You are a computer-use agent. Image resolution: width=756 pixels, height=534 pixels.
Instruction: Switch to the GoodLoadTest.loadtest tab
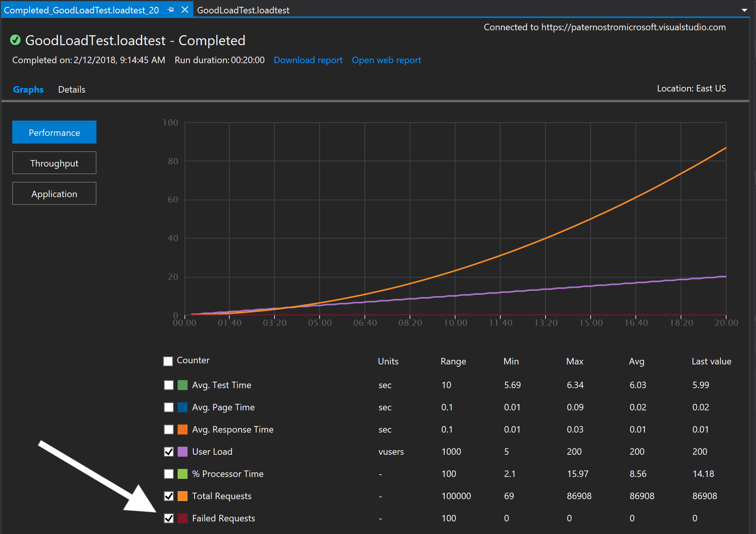coord(243,10)
